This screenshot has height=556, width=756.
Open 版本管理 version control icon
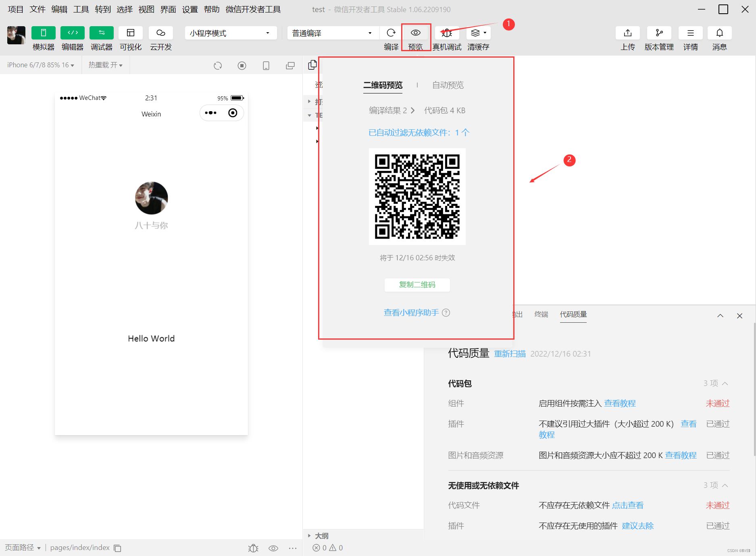[659, 33]
